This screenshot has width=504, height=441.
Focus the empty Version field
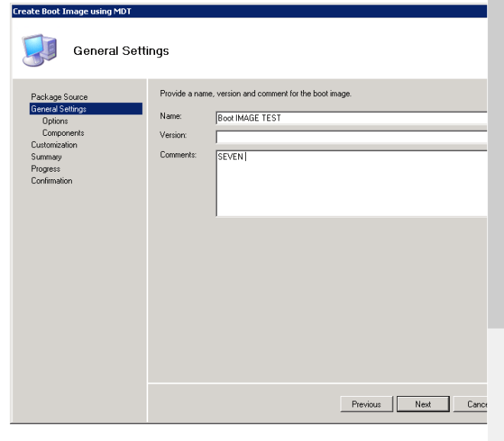pyautogui.click(x=351, y=137)
